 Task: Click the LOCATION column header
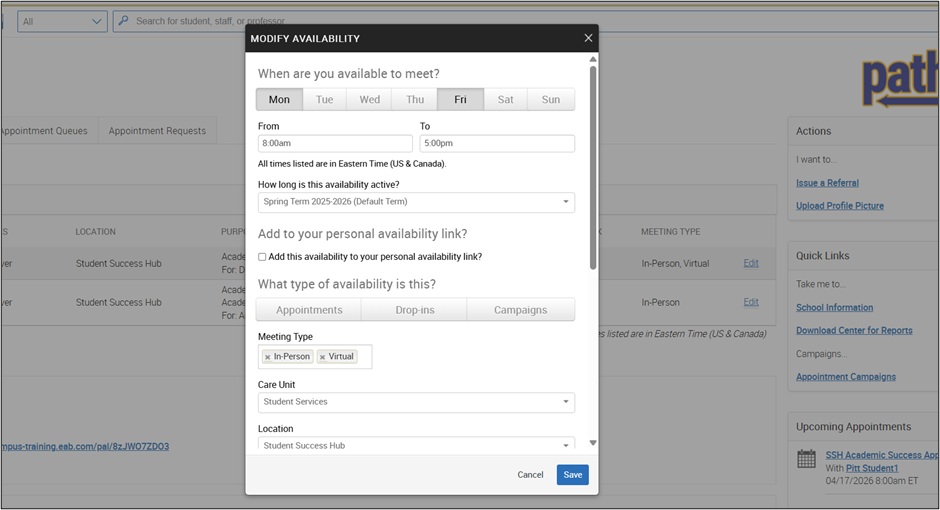95,231
